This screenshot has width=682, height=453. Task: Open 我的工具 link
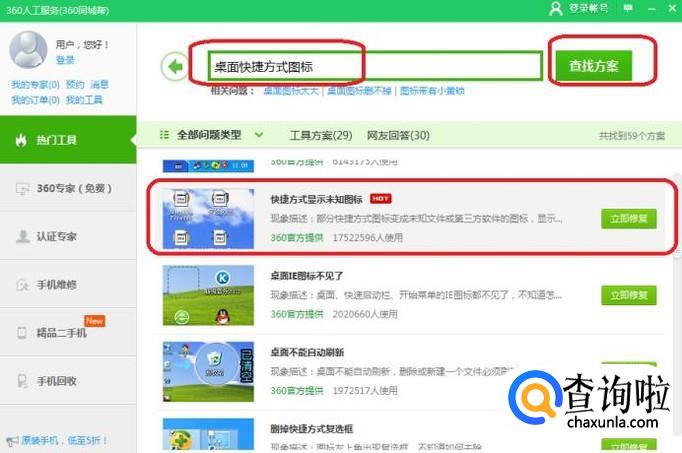[84, 100]
